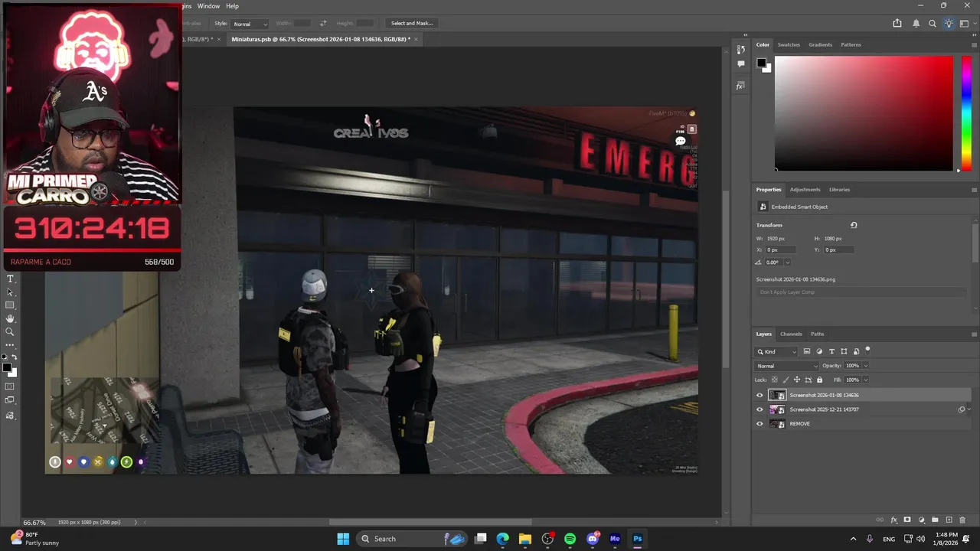Image resolution: width=980 pixels, height=551 pixels.
Task: Click the Photoshop search magnifier icon
Action: (933, 24)
